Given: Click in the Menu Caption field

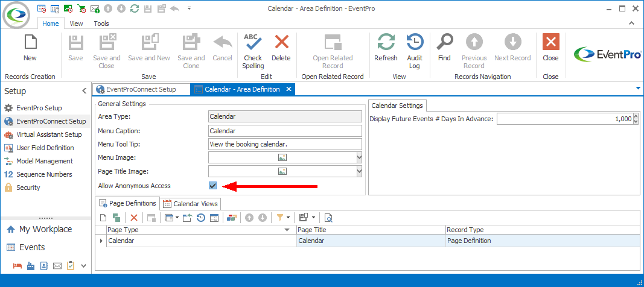Looking at the screenshot, I should (x=285, y=131).
